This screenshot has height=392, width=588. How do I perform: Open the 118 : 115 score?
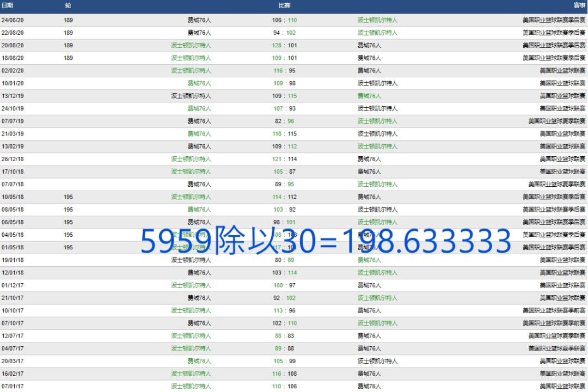[x=284, y=134]
